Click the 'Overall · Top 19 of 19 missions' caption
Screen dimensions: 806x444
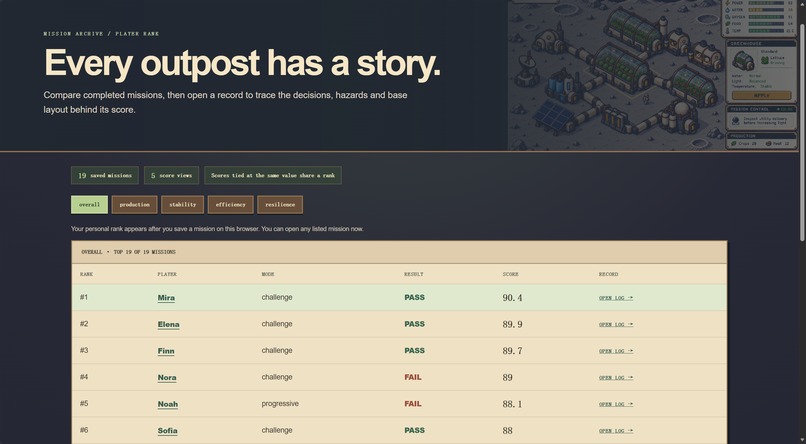(129, 252)
